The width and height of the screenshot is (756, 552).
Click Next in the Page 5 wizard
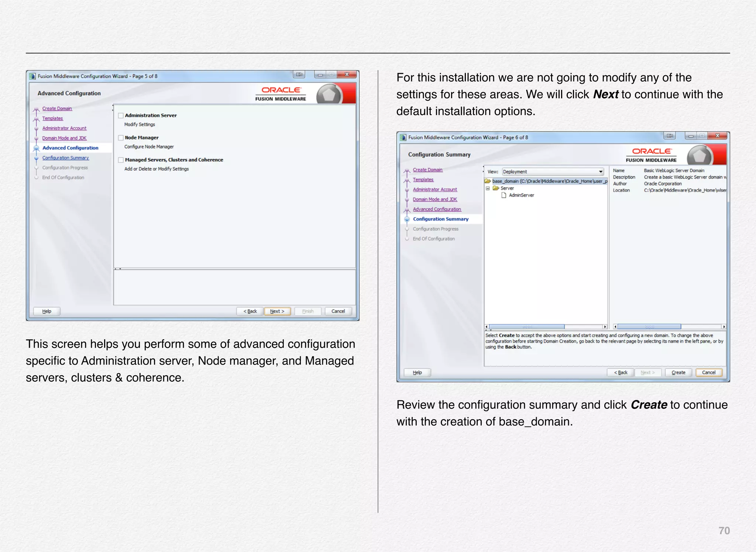(277, 311)
